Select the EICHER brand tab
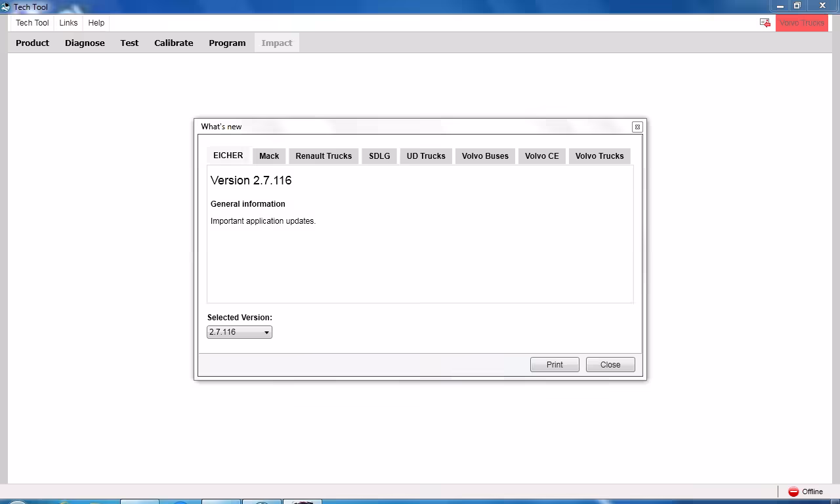840x504 pixels. tap(228, 156)
